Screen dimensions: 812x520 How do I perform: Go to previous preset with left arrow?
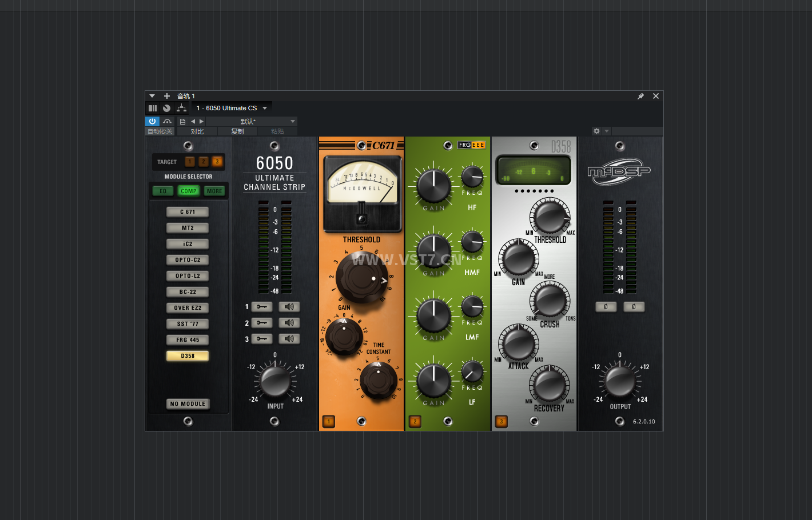click(x=193, y=121)
